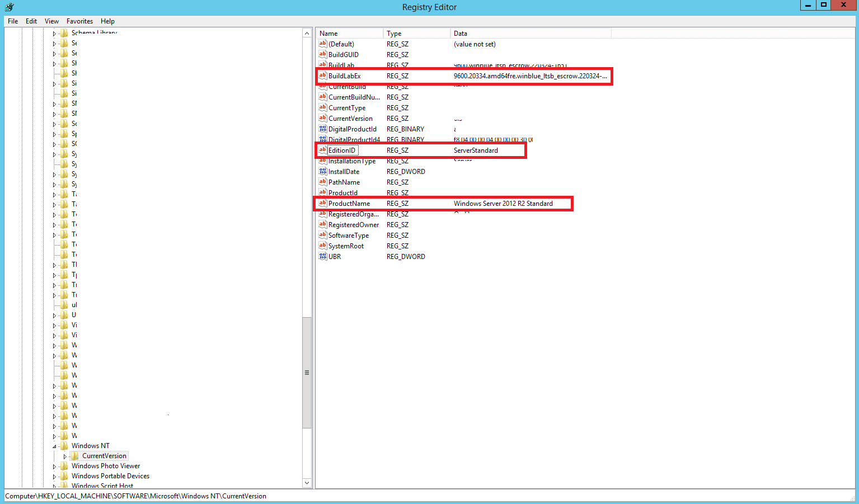Select the CurrentVersion key in the tree
The height and width of the screenshot is (504, 859).
coord(104,456)
